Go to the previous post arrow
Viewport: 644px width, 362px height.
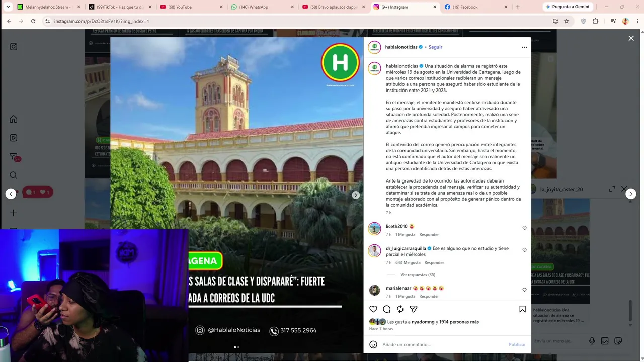(x=11, y=194)
